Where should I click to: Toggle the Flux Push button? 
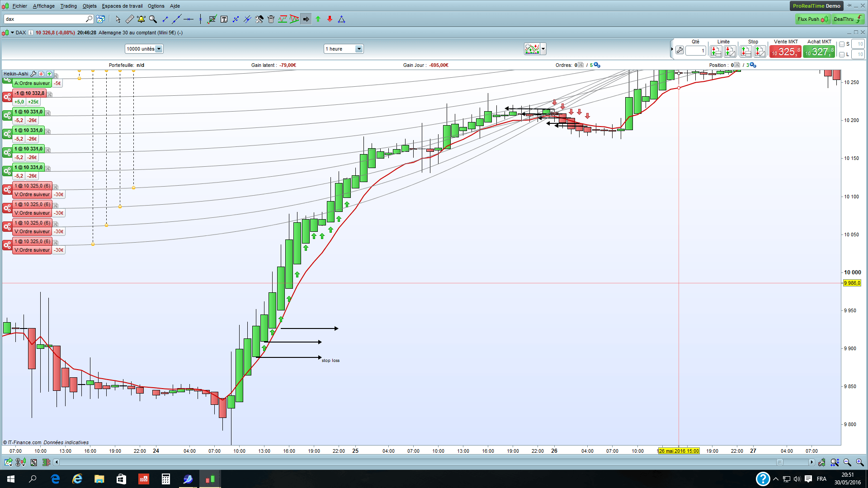tap(812, 19)
